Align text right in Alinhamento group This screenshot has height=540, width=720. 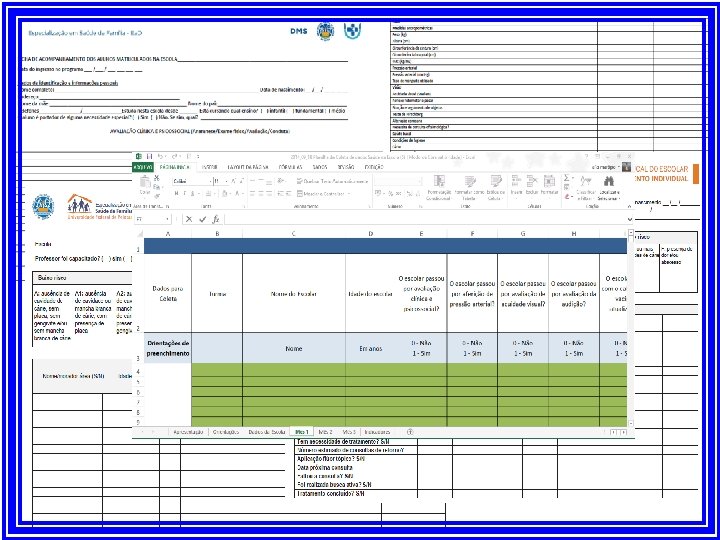(269, 194)
